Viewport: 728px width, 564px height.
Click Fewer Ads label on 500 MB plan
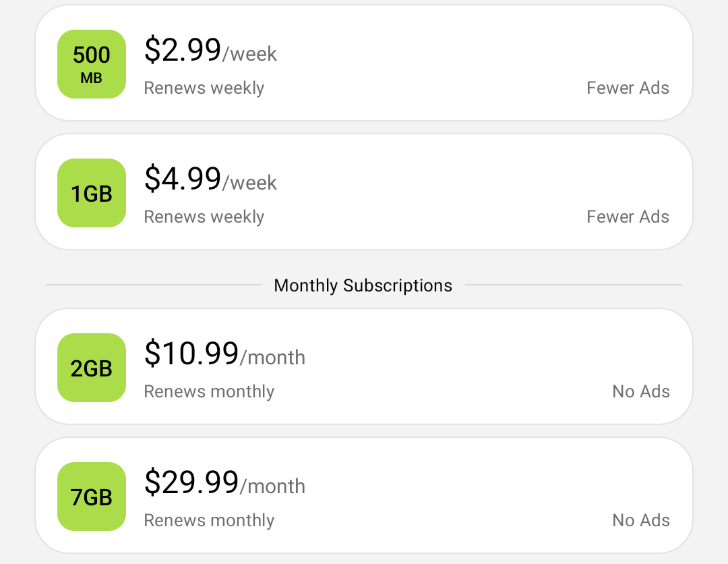(x=628, y=88)
